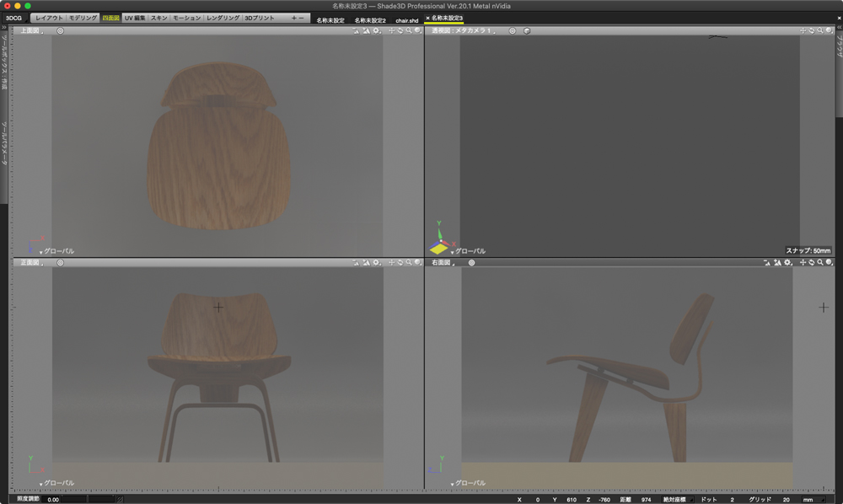Screen dimensions: 843x504
Task: Open 上面図 view selector dropdown
Action: (x=31, y=30)
